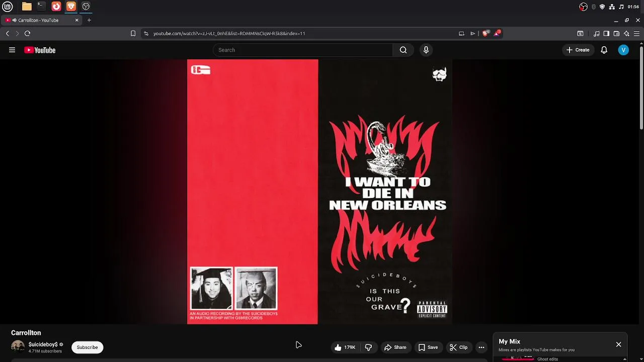Save the video to a playlist
Screen dimensions: 644x362
click(x=428, y=347)
